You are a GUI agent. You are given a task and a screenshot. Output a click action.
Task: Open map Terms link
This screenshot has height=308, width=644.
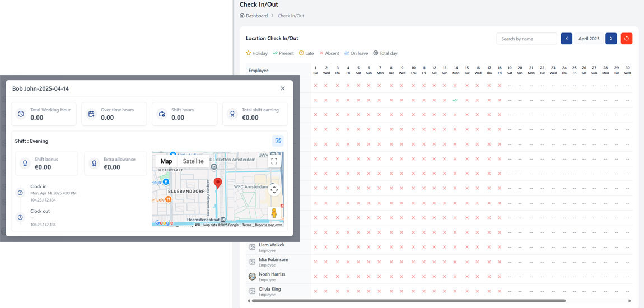point(246,225)
